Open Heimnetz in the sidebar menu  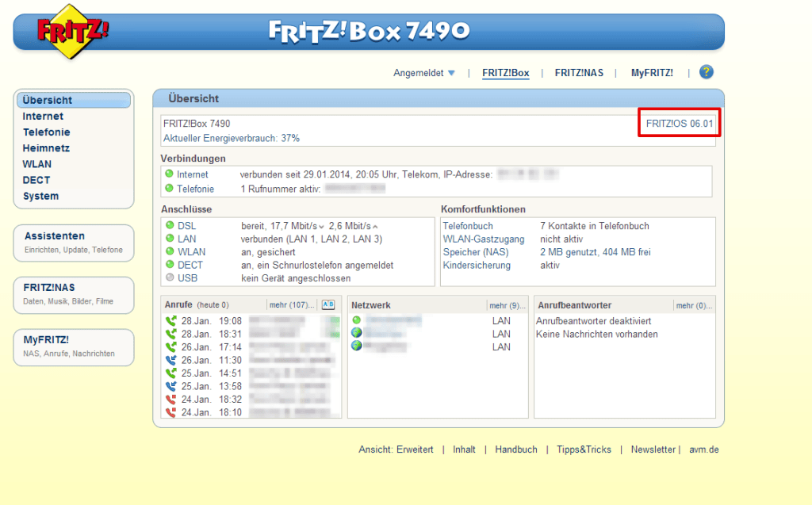(x=45, y=148)
